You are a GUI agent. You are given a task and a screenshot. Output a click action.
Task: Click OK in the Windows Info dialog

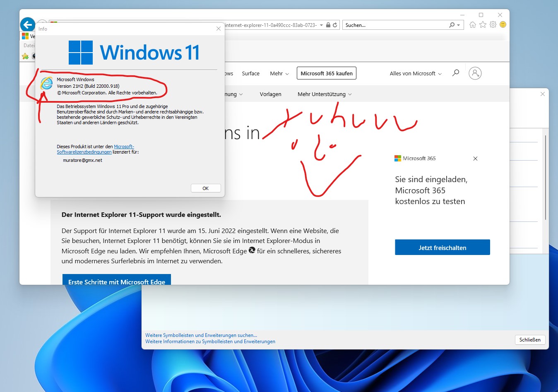(206, 188)
